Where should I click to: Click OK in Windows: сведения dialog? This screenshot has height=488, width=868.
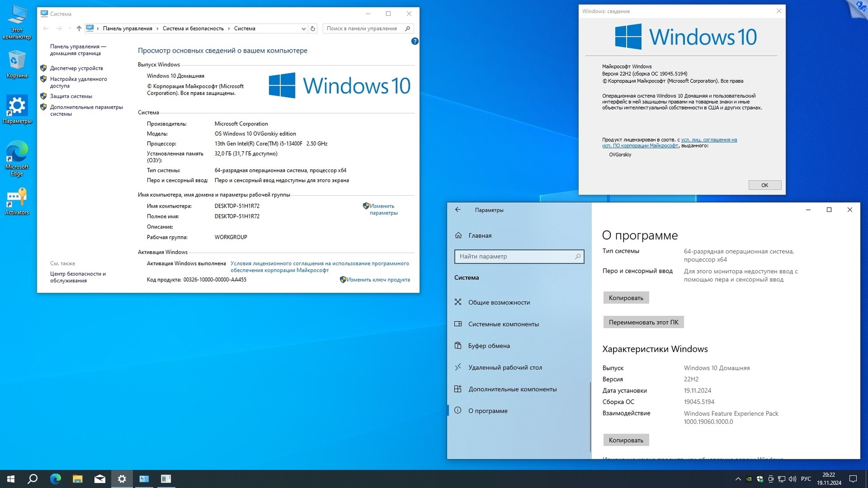coord(765,185)
